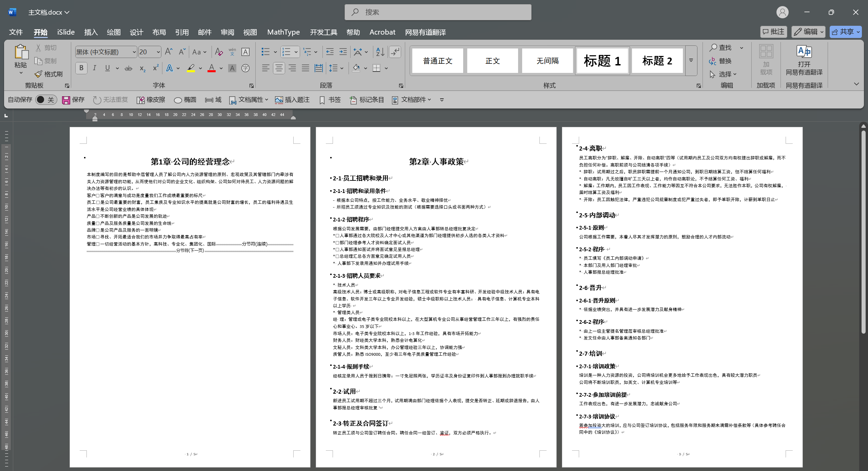Insert an enclosed character (带圈字符)

pos(245,68)
